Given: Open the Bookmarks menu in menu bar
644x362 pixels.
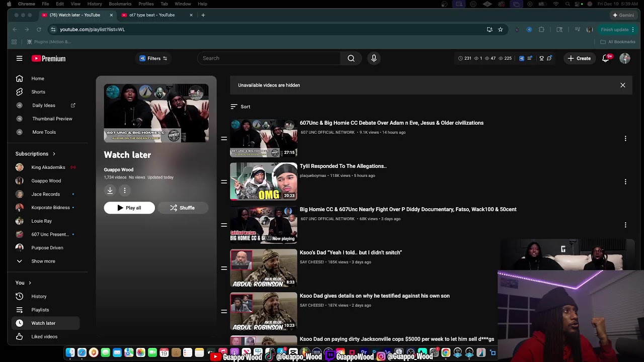Looking at the screenshot, I should coord(120,4).
